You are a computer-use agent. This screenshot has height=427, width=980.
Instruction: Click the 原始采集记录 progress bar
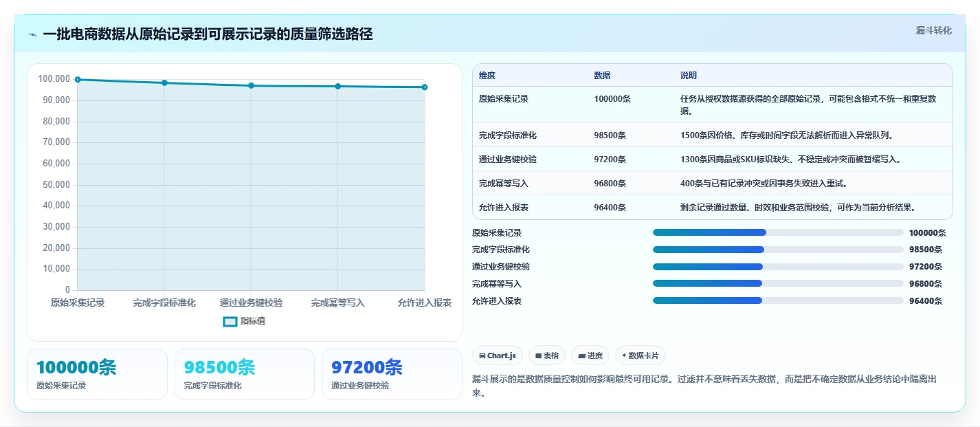click(x=778, y=232)
